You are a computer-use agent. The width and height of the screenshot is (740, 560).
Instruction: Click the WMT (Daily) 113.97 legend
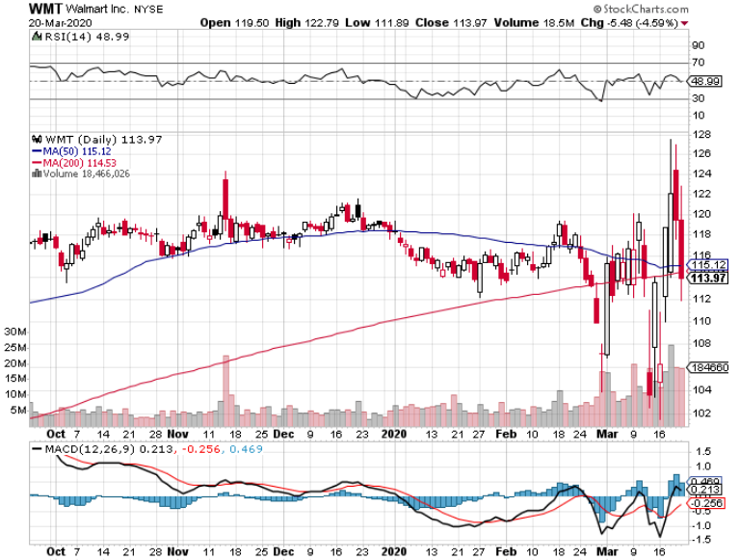coord(103,140)
